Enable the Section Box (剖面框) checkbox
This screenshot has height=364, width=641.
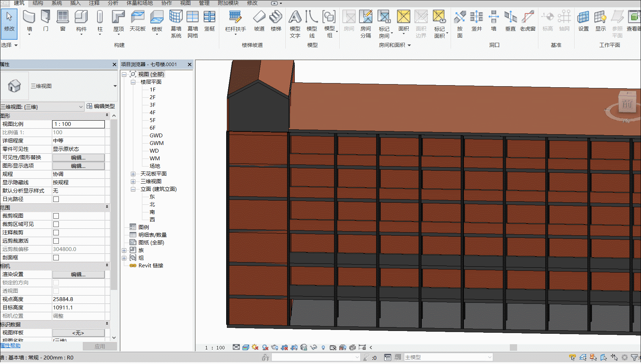point(56,258)
